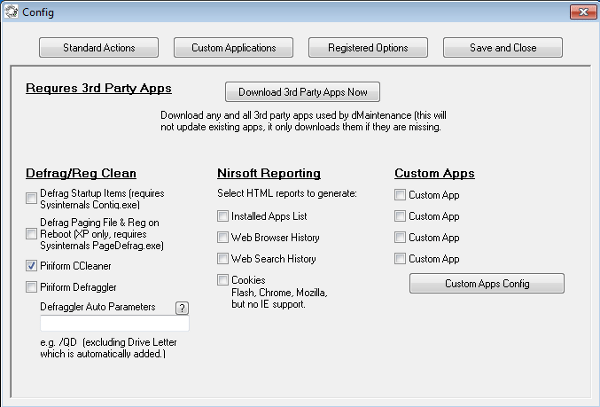Enable Defrag Startup Items checkbox
The width and height of the screenshot is (600, 407).
tap(32, 199)
